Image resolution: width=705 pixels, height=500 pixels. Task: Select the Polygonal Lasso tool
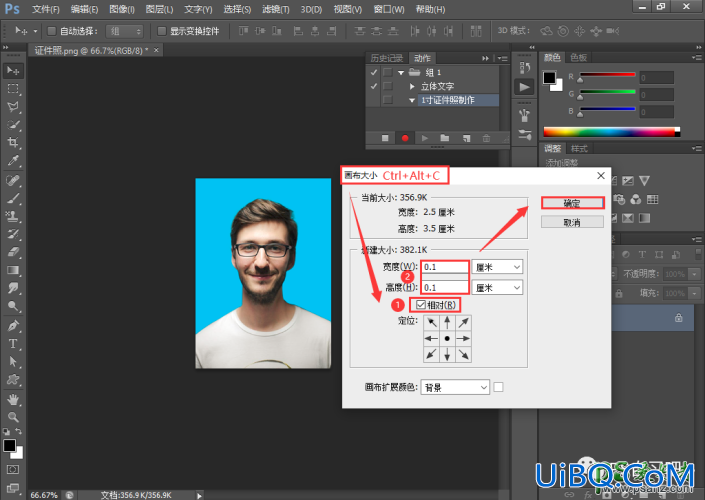pyautogui.click(x=13, y=107)
